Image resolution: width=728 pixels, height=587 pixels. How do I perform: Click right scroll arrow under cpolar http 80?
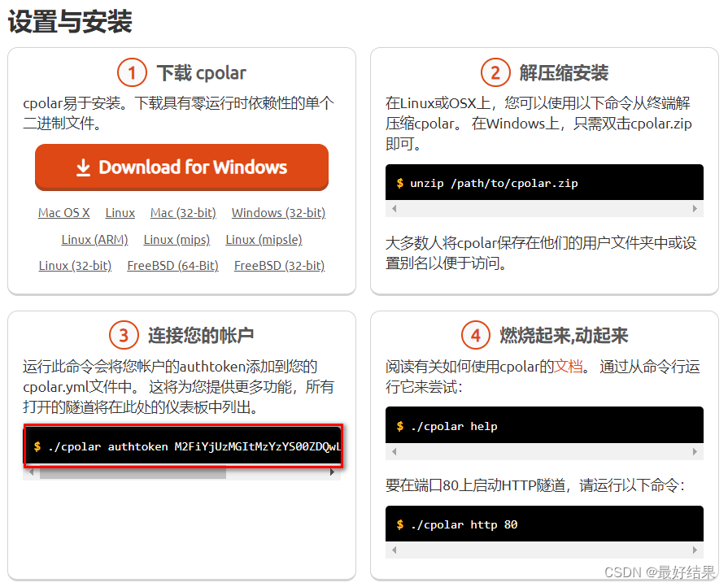click(x=695, y=550)
